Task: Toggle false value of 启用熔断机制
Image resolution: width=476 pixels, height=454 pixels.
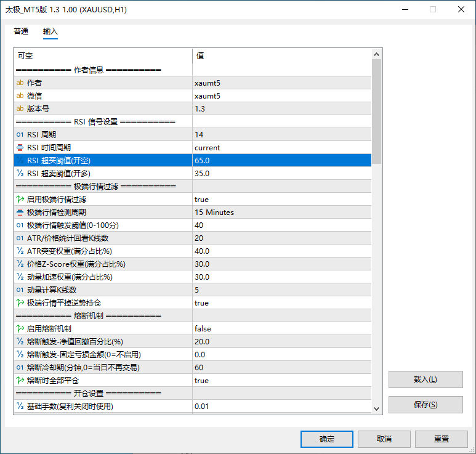Action: tap(281, 328)
